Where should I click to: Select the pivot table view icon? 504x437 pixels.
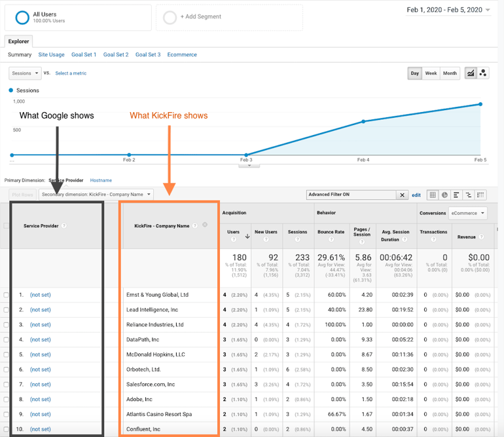(x=480, y=195)
